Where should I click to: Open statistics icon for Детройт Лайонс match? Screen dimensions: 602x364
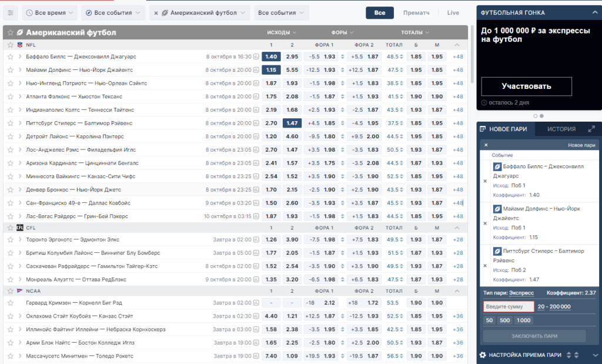(256, 136)
